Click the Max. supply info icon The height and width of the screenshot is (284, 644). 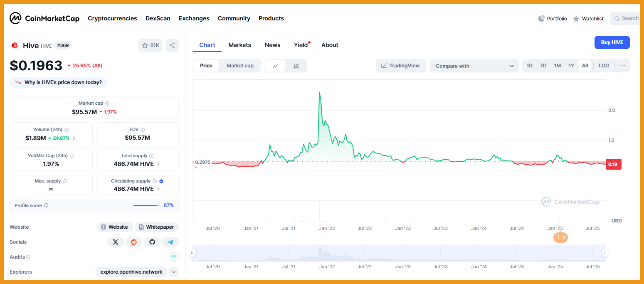pos(65,181)
